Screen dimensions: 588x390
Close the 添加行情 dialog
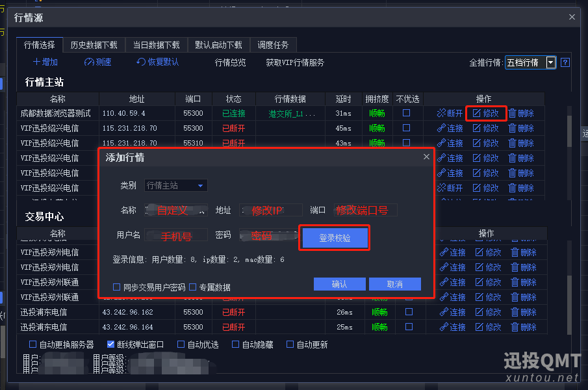click(426, 157)
